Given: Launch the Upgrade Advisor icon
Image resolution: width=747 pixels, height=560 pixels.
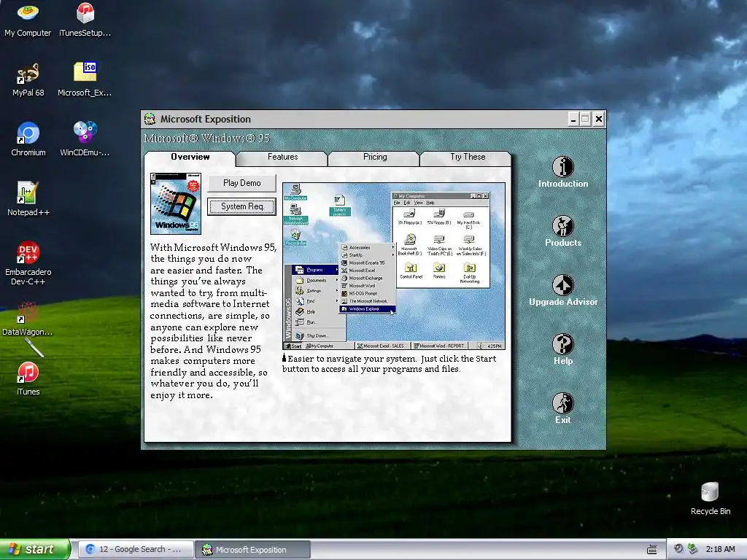Looking at the screenshot, I should click(x=562, y=285).
